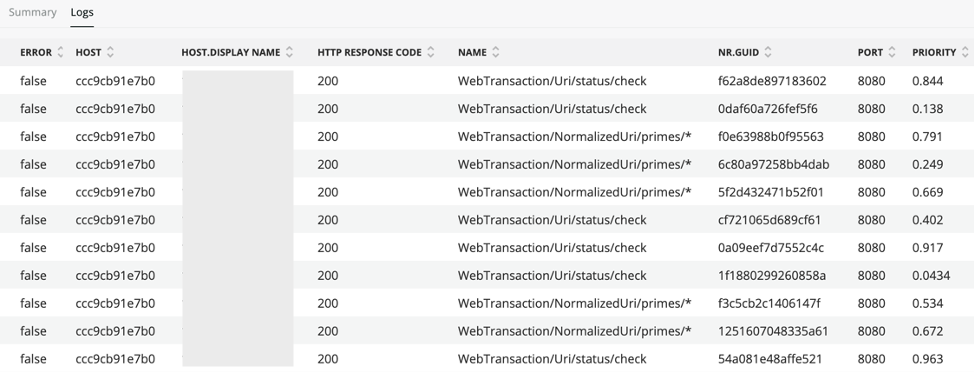Click the HOST.DISPLAY NAME header label

point(231,53)
